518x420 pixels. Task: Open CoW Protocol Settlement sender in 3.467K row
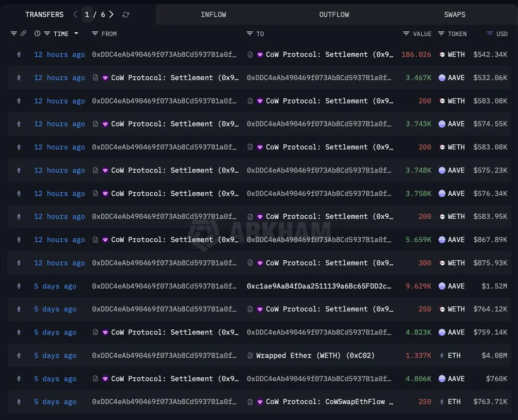(x=175, y=78)
